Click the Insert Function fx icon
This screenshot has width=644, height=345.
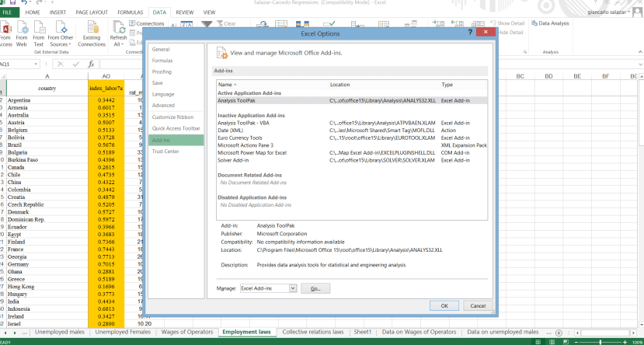point(91,64)
